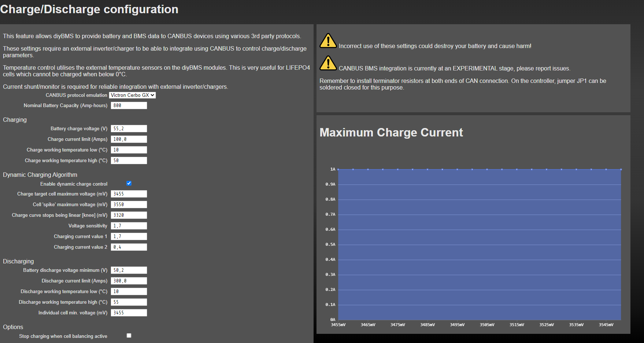
Task: Open the CANBUS protocol emulation dropdown
Action: click(x=132, y=95)
